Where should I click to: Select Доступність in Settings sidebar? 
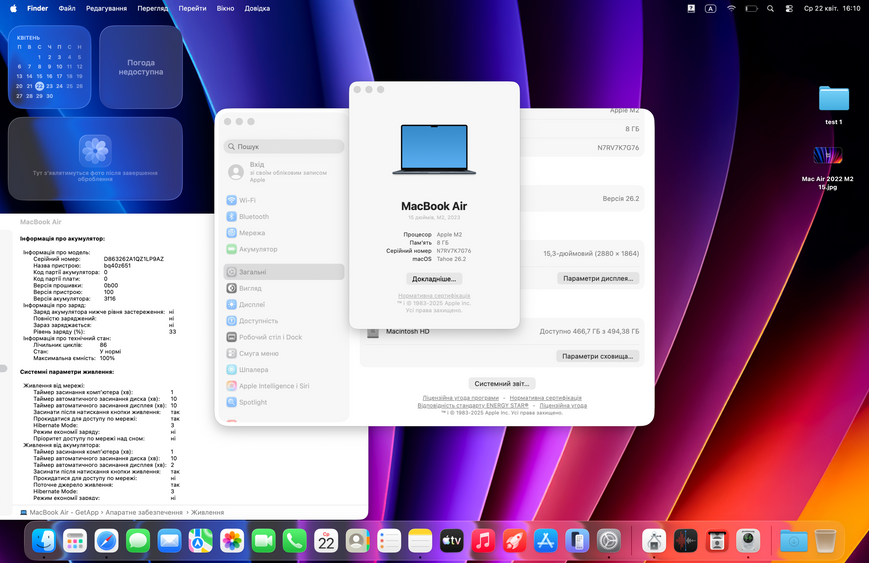284,321
